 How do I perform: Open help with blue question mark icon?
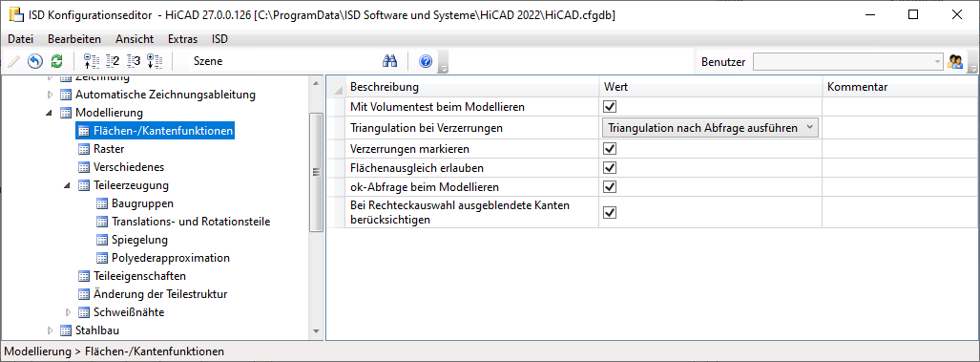click(427, 61)
